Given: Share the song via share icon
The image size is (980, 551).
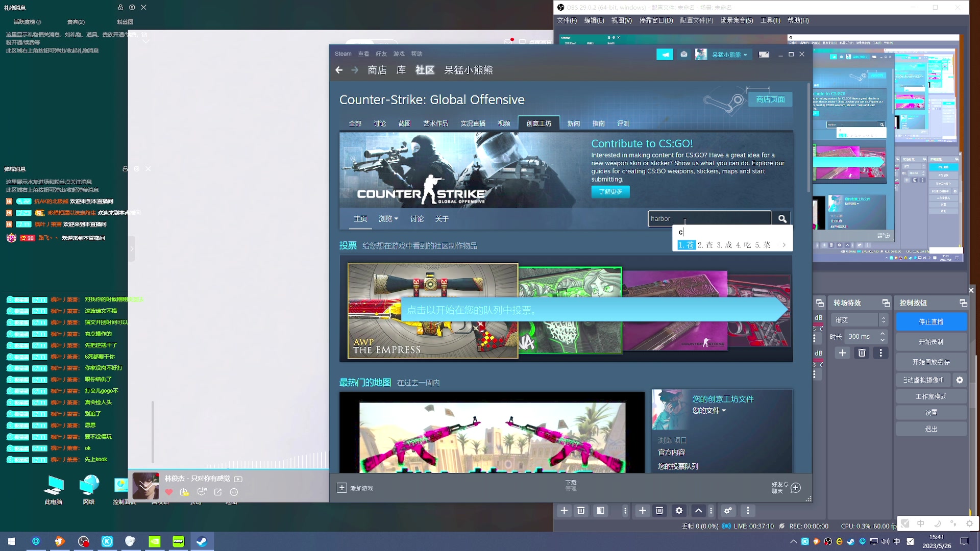Looking at the screenshot, I should 218,492.
